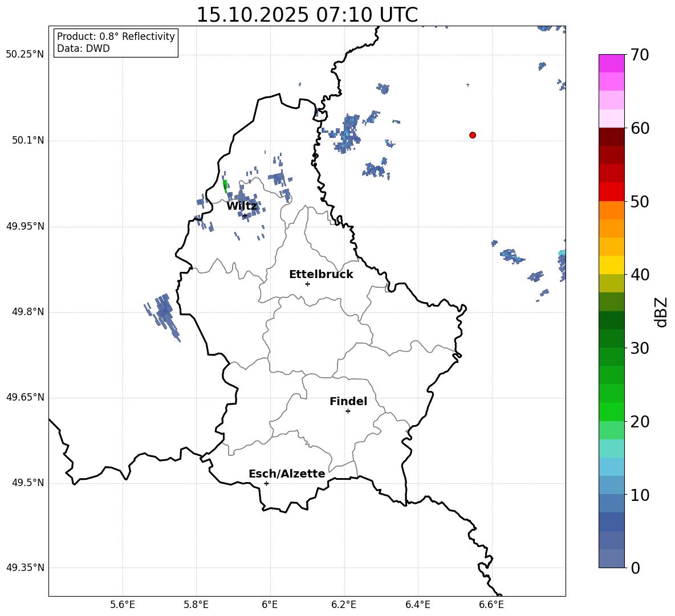Click the 20 tick on the colorbar
Image resolution: width=675 pixels, height=616 pixels.
click(x=640, y=422)
